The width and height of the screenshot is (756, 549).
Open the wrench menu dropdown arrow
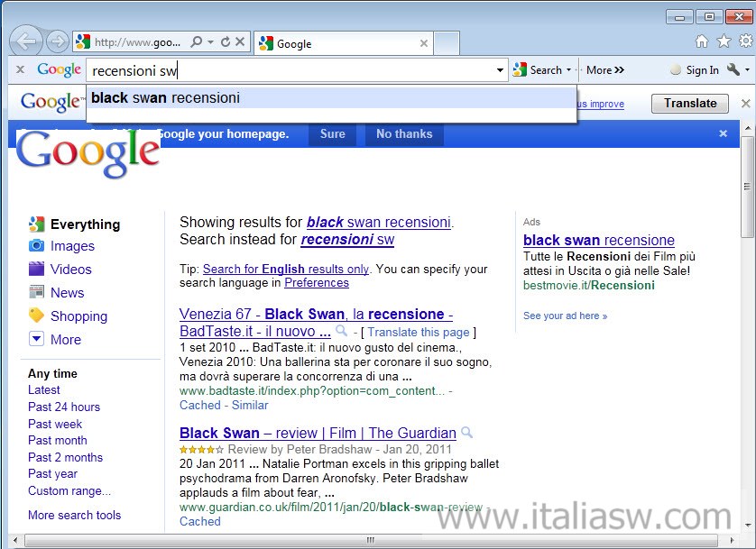(x=747, y=69)
